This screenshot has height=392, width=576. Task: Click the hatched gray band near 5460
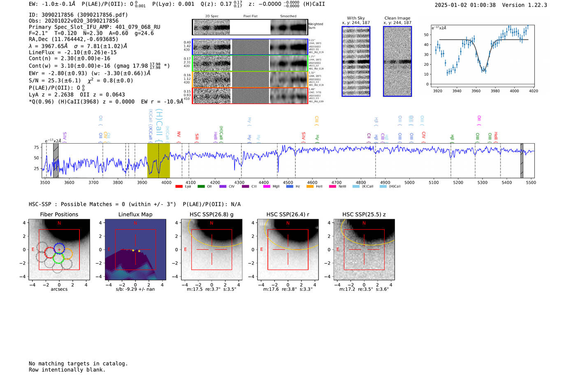point(522,160)
